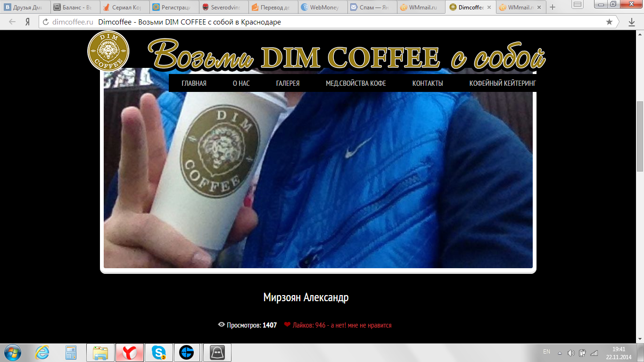Click the eye icon next to Просмотров

[x=221, y=325]
